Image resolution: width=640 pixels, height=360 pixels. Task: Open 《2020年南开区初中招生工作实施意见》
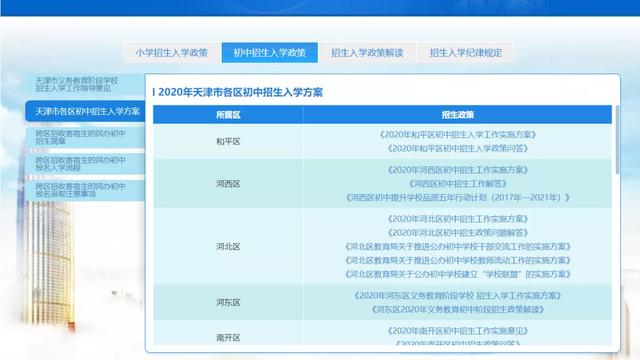coord(458,331)
